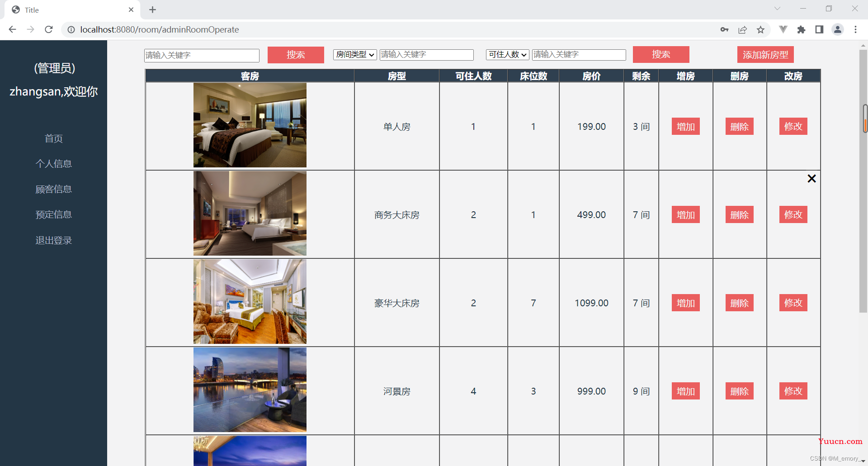Click 增加 for 豪华大床房

[x=685, y=303]
